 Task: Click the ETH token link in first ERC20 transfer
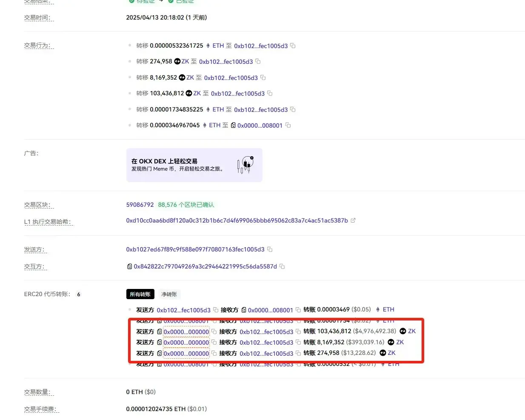coord(388,309)
